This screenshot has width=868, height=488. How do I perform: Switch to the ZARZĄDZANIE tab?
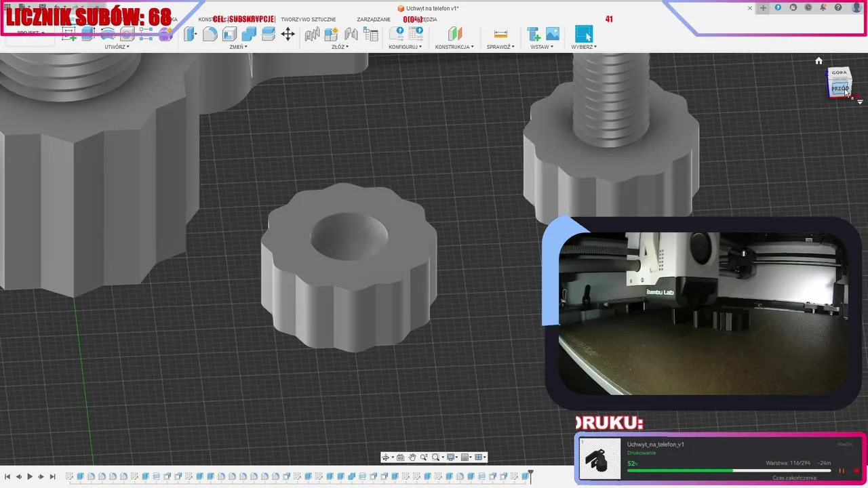374,20
